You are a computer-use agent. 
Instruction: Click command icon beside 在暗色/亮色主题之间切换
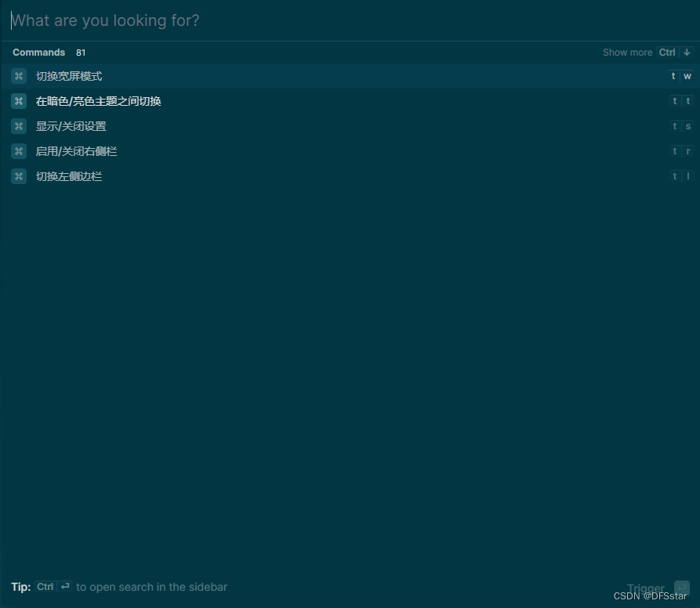(19, 101)
